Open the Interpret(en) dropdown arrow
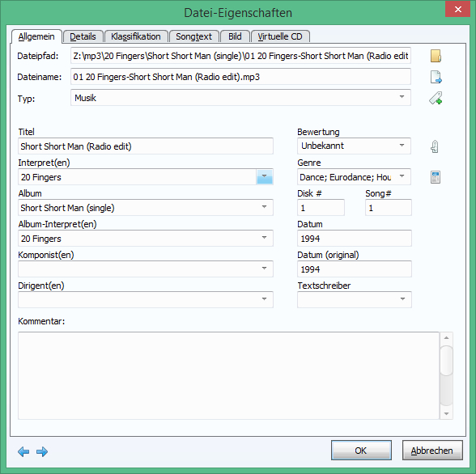476x474 pixels. pos(265,177)
